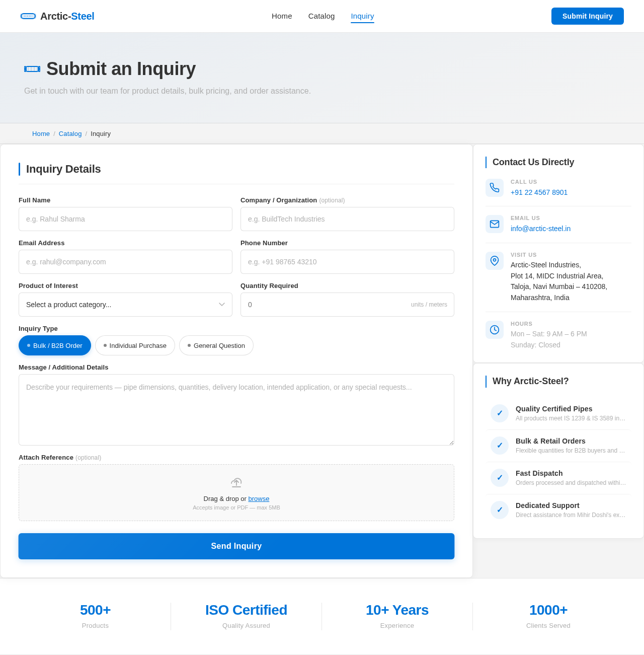Click the location pin icon beside VISIT US
Viewport: 644px width, 655px height.
click(x=494, y=261)
